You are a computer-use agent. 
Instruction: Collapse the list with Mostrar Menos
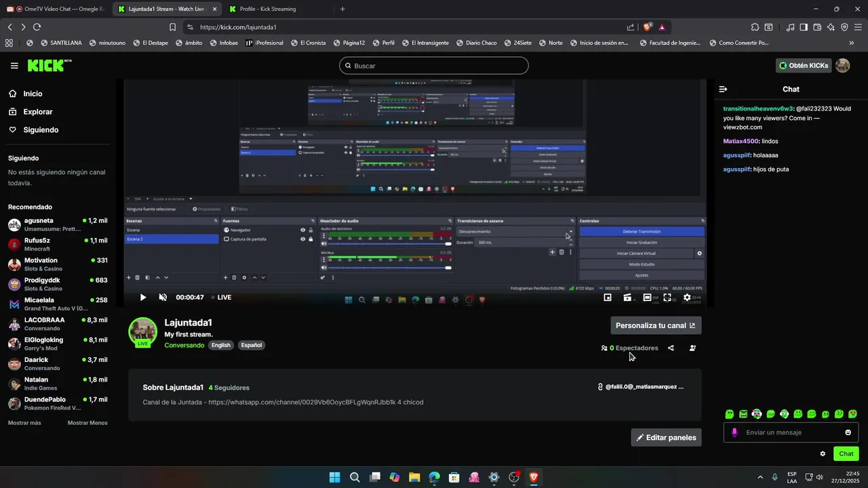pos(87,423)
